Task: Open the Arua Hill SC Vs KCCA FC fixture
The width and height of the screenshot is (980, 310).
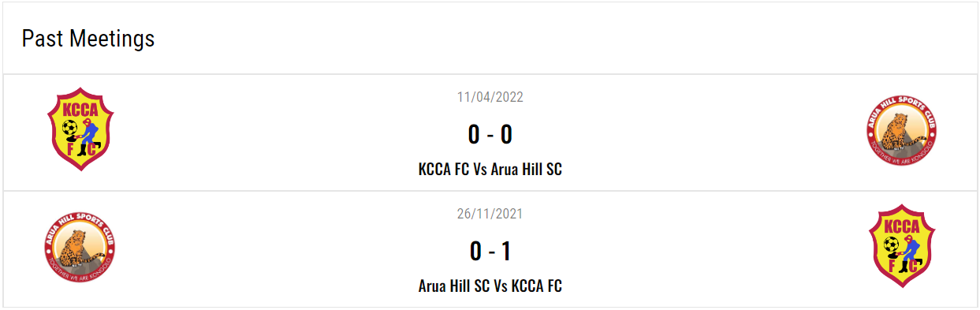Action: (x=490, y=286)
